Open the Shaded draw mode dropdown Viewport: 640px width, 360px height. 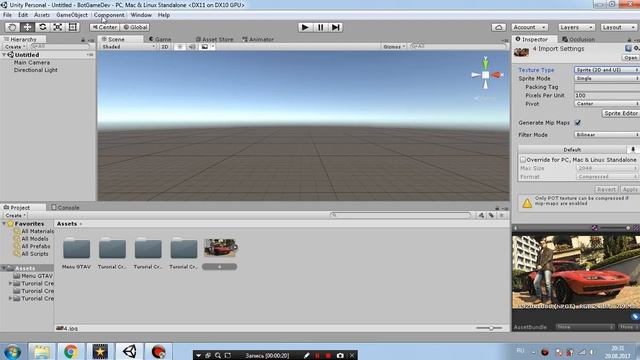click(x=128, y=47)
